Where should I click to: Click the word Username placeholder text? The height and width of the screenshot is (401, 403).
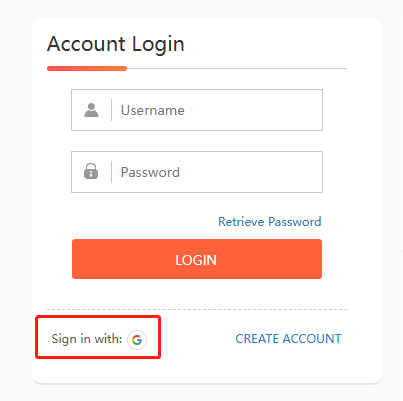pyautogui.click(x=153, y=110)
